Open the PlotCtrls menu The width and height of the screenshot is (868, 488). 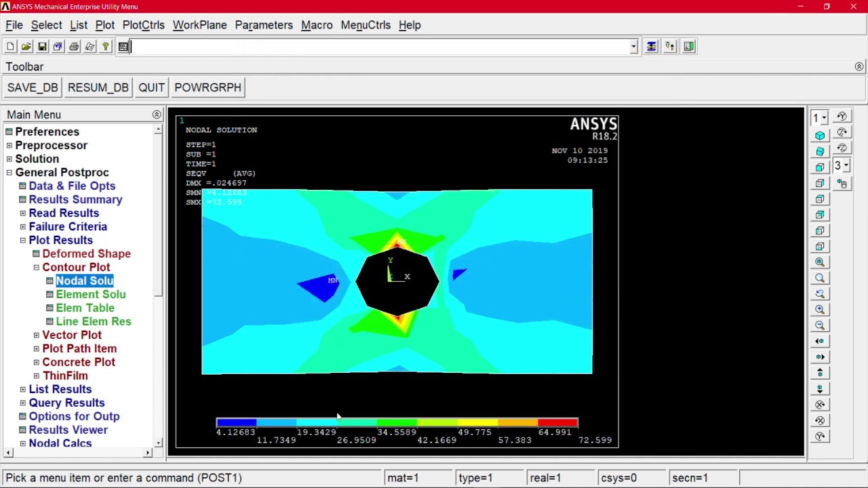click(x=144, y=25)
